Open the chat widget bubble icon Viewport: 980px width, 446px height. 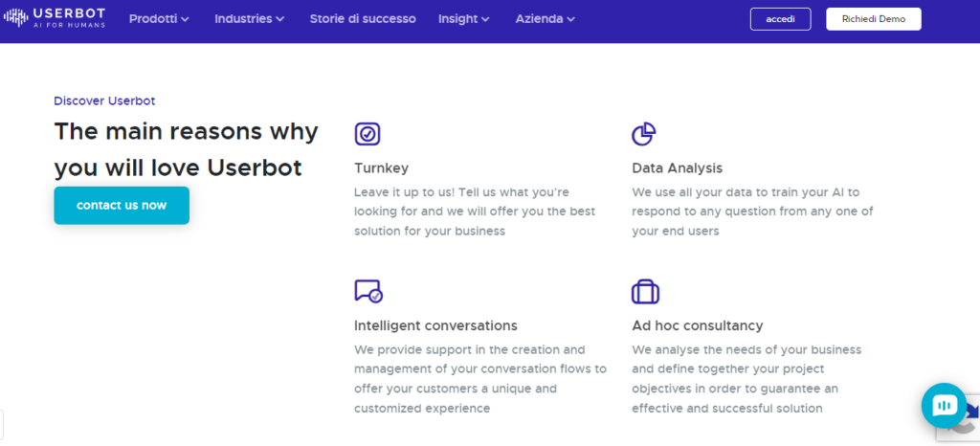tap(944, 406)
